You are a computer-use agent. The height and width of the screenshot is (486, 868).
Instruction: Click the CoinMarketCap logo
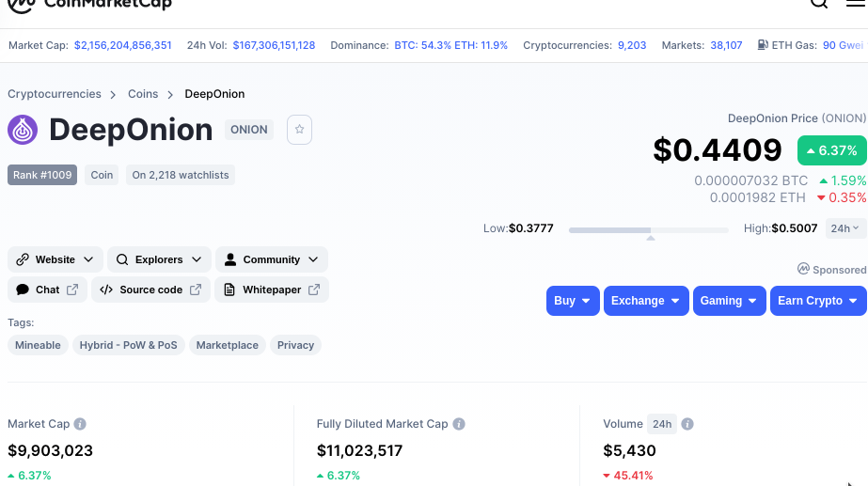click(x=89, y=5)
